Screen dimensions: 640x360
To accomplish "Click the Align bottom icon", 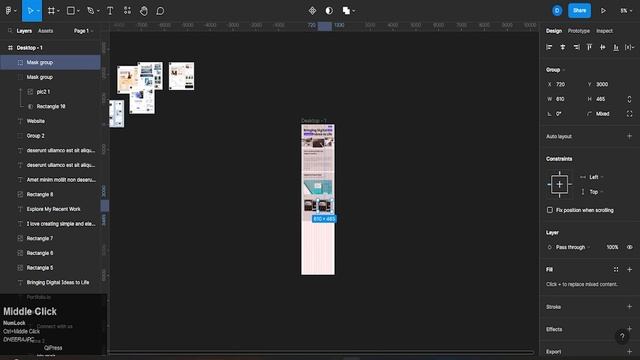I will (x=616, y=47).
